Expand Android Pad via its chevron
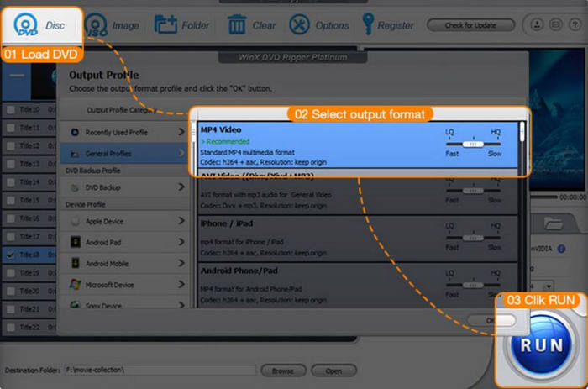 coord(181,242)
